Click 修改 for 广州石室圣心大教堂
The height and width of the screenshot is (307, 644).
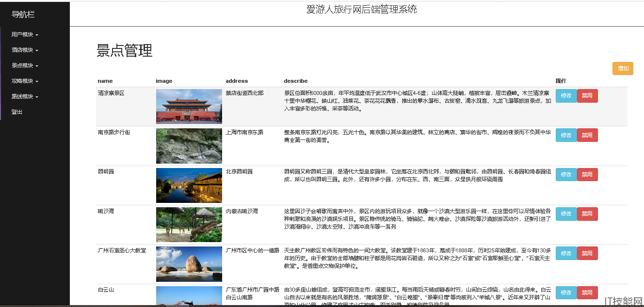coord(566,253)
